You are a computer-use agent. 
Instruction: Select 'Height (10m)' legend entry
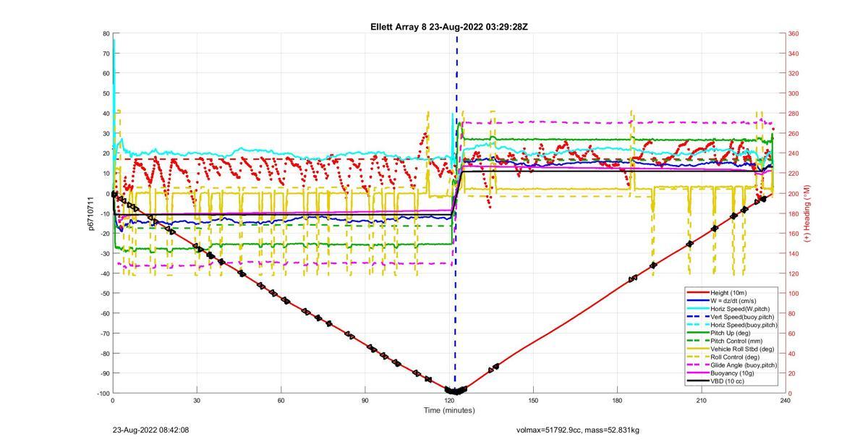(730, 292)
